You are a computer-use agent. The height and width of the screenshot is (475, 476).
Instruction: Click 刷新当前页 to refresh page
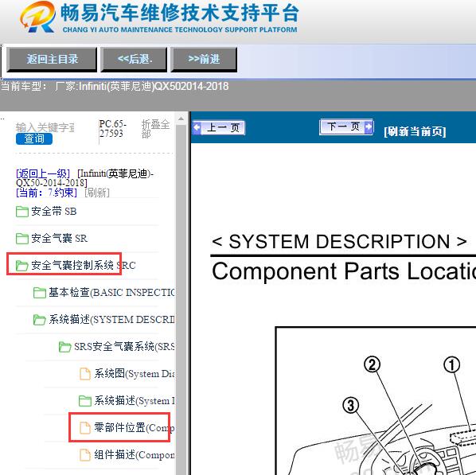[x=415, y=132]
